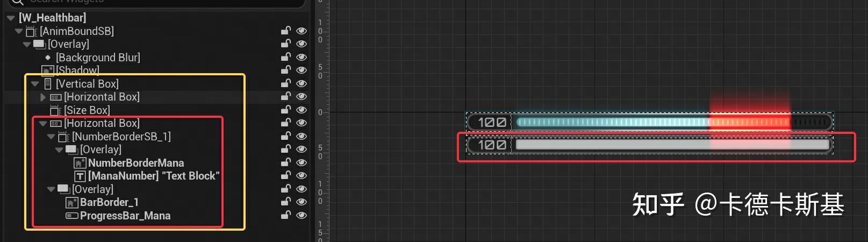
Task: Lock the collapsed Horizontal Box widget
Action: tap(286, 96)
